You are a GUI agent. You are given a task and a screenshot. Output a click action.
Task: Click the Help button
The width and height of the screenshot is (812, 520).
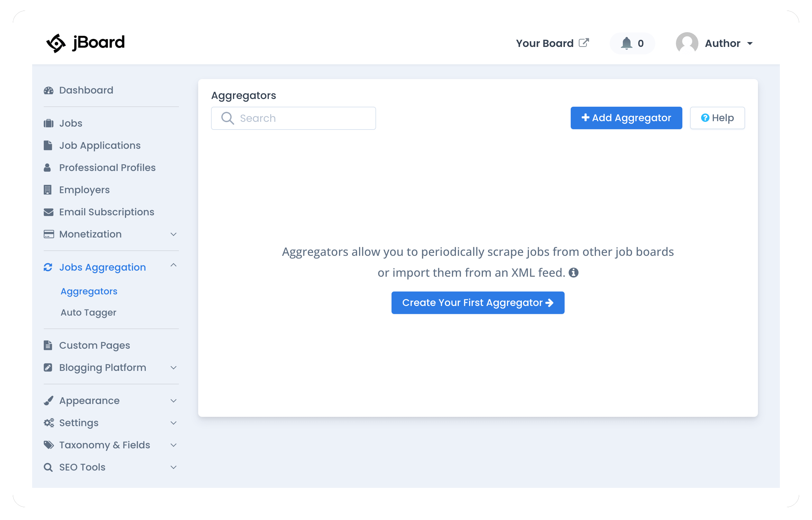(x=717, y=118)
